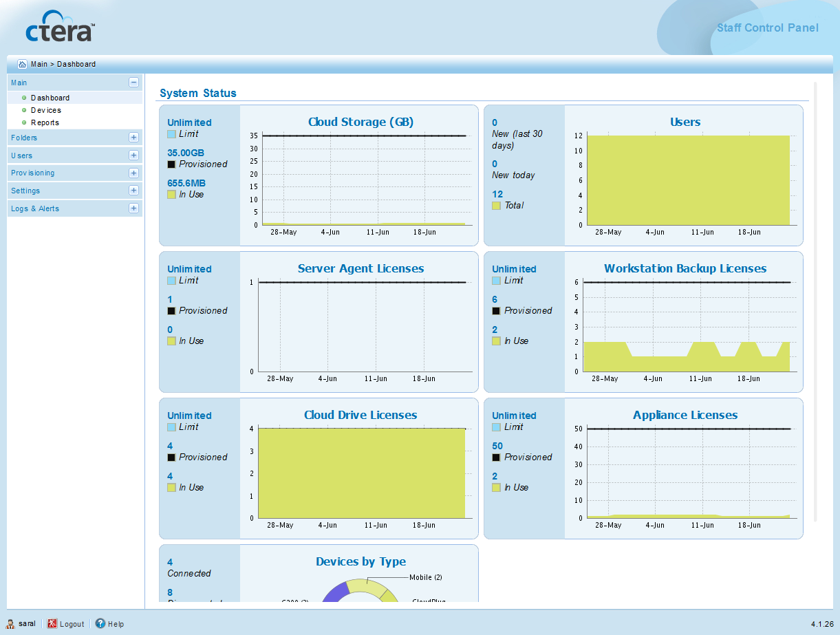Viewport: 840px width, 635px height.
Task: Click the home icon in the breadcrumb bar
Action: pos(22,64)
